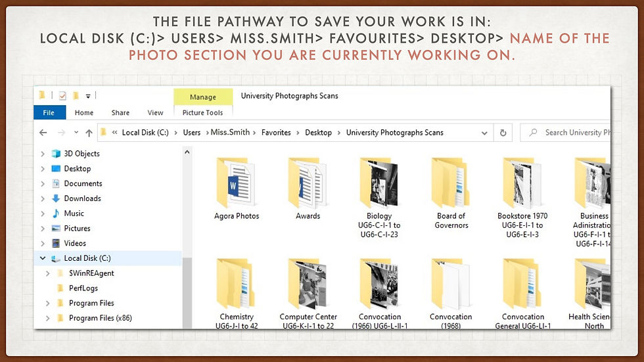
Task: Select Music in navigation pane
Action: [x=74, y=214]
